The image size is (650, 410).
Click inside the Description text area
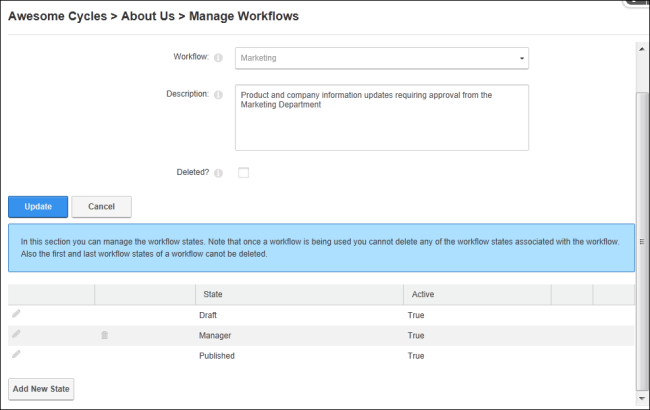[x=382, y=118]
